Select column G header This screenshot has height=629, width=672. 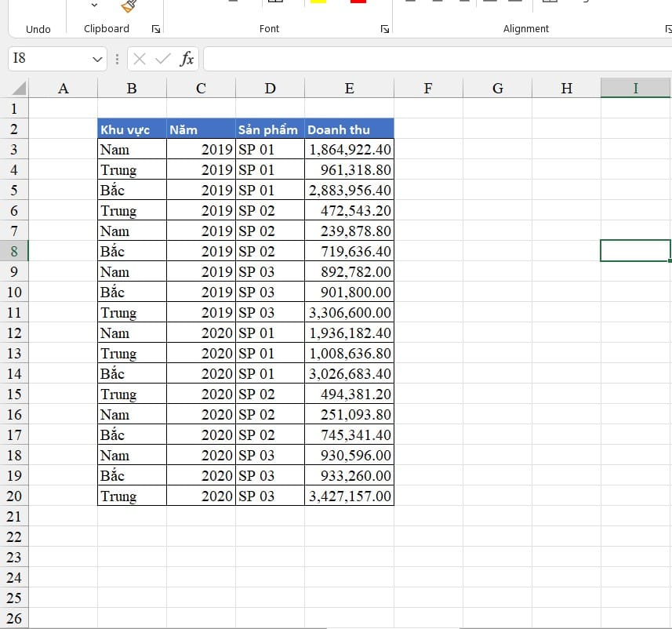pyautogui.click(x=498, y=89)
